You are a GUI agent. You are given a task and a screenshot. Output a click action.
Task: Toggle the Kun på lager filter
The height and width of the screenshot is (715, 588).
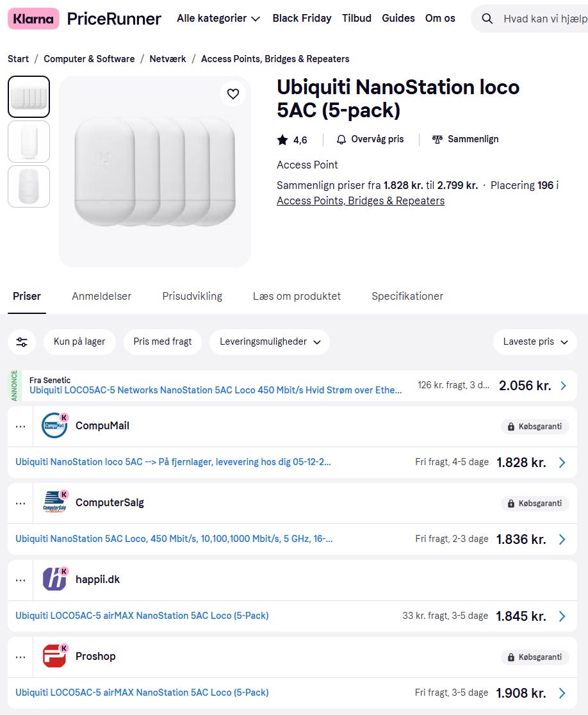(x=79, y=341)
